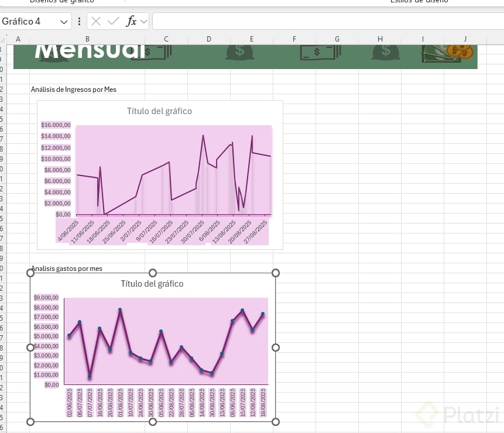Select column F header
Viewport: 504px width, 433px height.
(294, 39)
